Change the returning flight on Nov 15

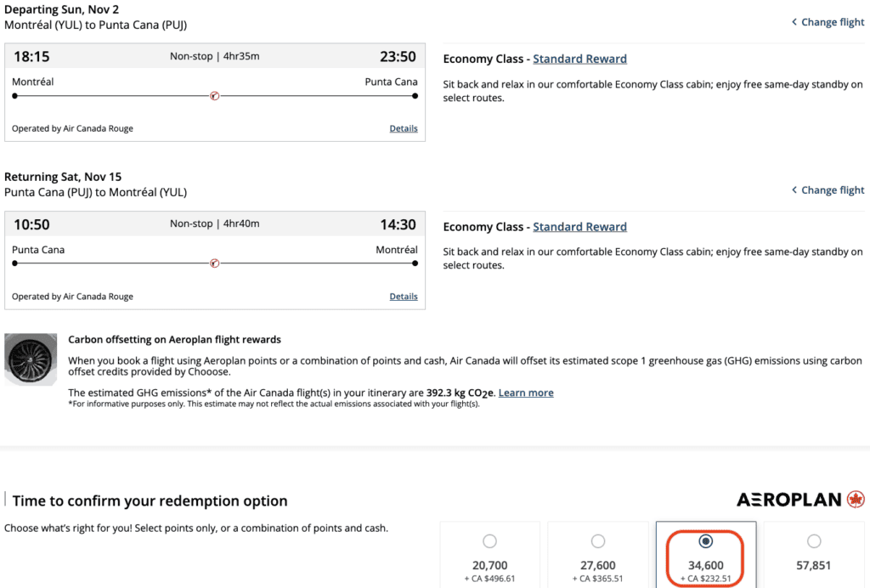click(x=833, y=190)
